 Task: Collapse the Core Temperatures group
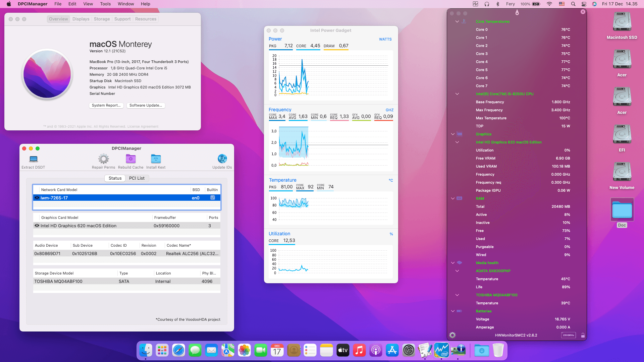tap(457, 21)
